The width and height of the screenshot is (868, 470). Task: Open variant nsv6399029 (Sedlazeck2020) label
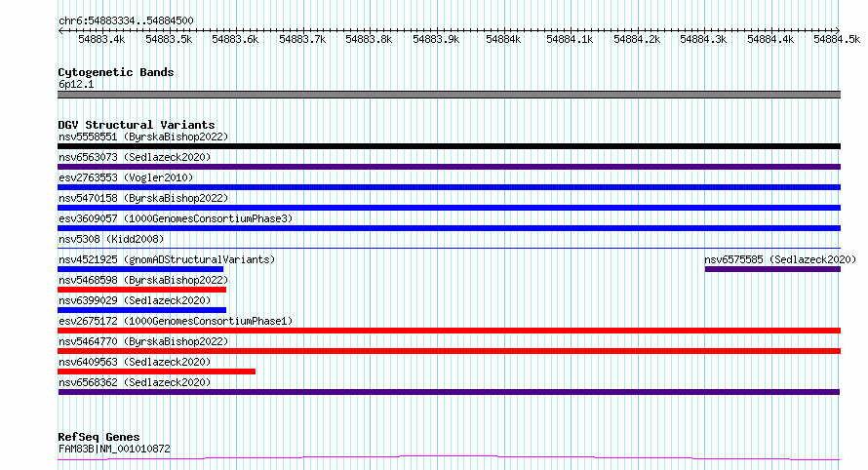[x=135, y=300]
